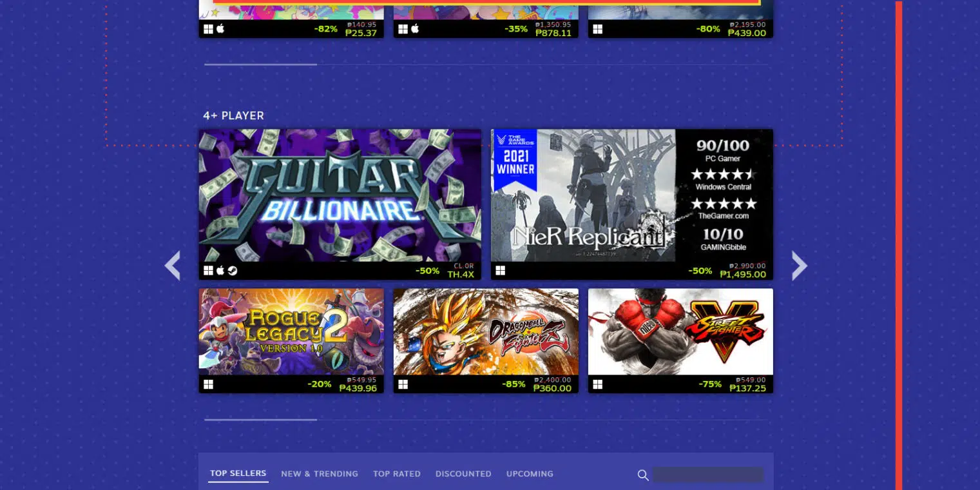Open the Top Rated tab
The width and height of the screenshot is (980, 490).
[397, 474]
